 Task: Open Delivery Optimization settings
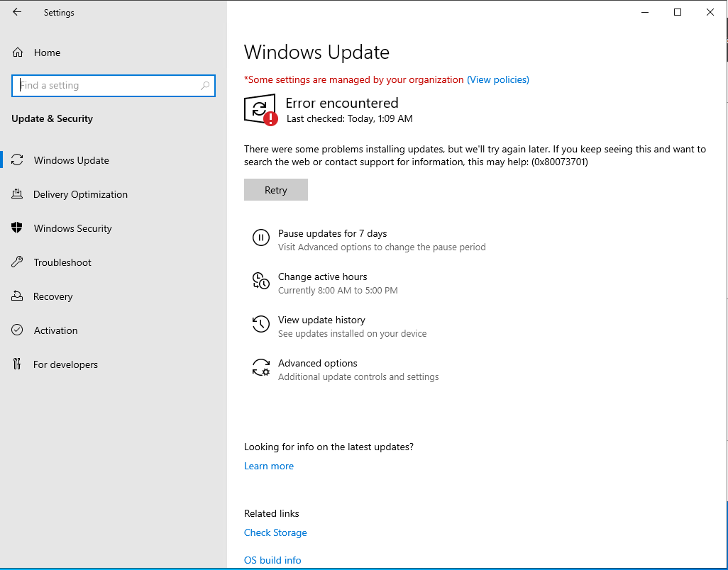[x=80, y=194]
